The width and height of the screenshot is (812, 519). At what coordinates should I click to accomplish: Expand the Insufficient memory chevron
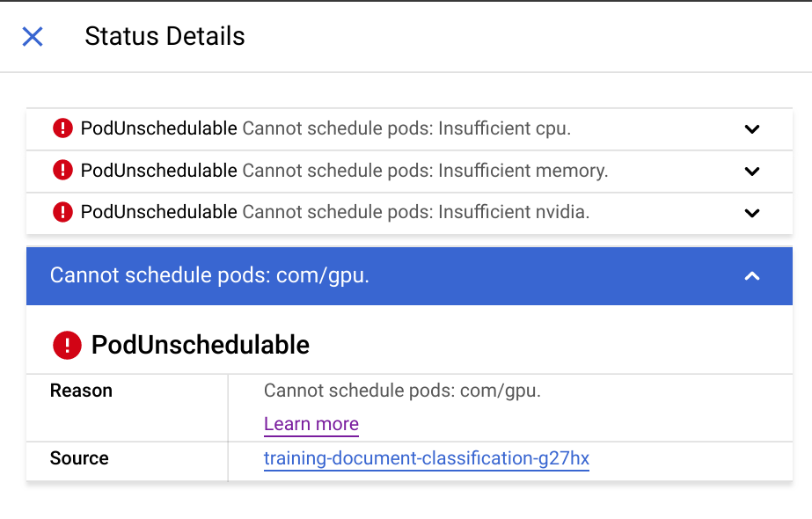pyautogui.click(x=751, y=172)
